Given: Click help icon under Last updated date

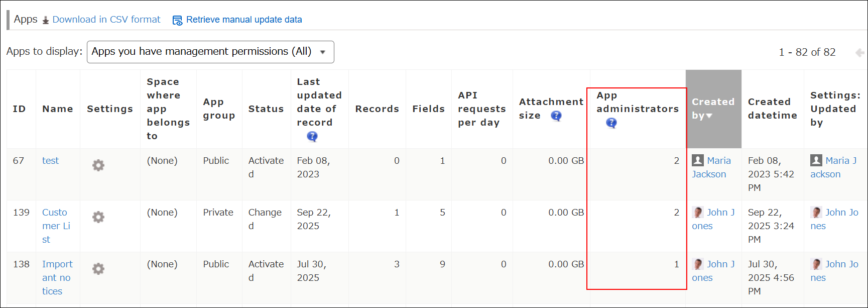Looking at the screenshot, I should 312,136.
